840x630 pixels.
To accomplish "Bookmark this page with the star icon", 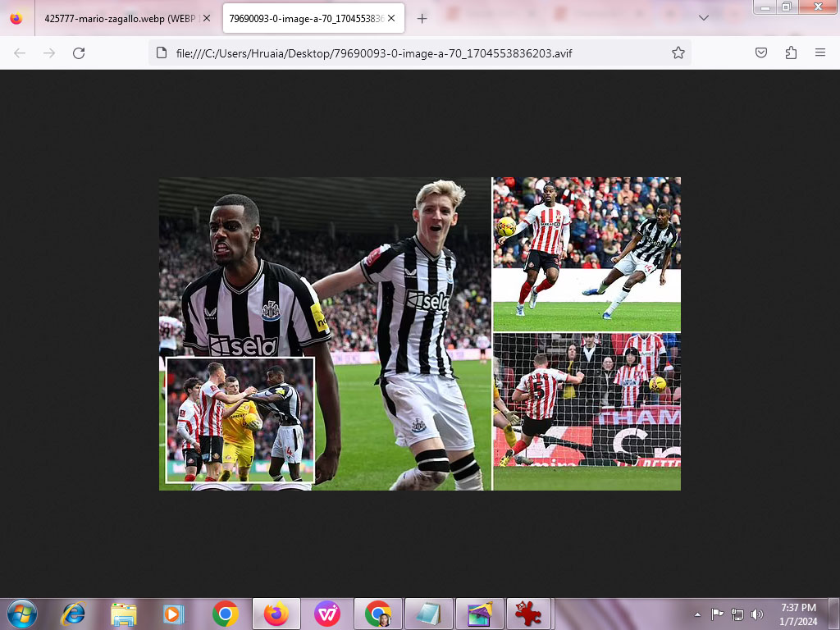I will point(678,52).
